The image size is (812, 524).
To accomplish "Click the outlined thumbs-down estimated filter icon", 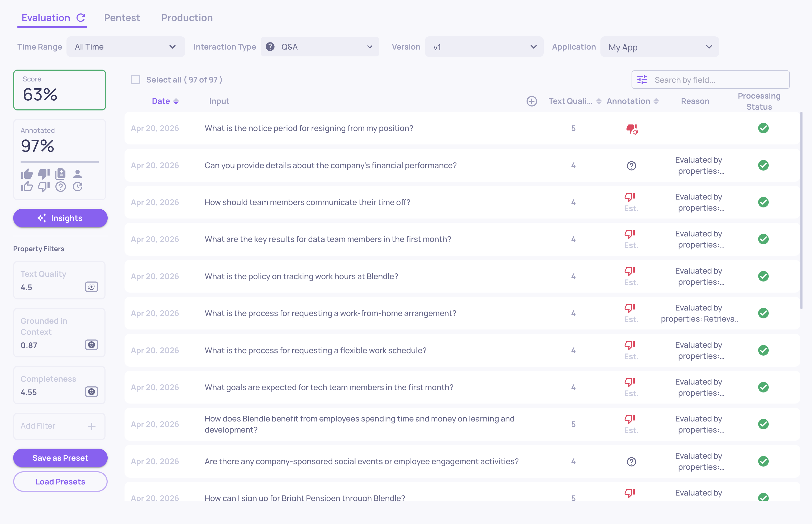I will point(44,186).
